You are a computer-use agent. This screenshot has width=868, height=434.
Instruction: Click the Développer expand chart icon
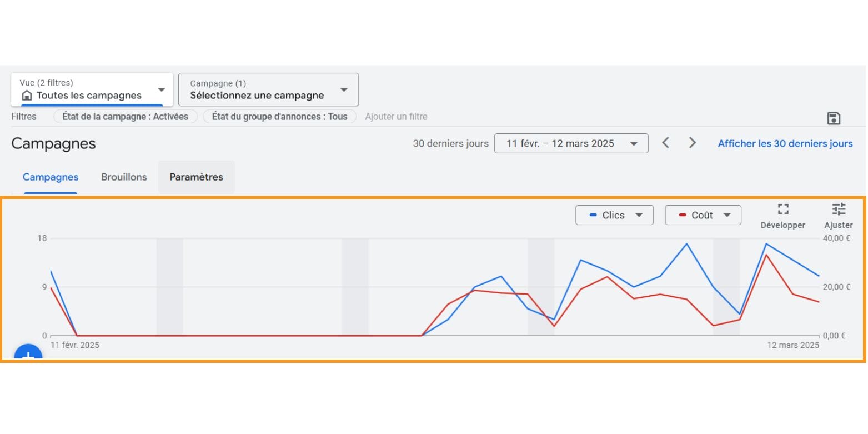783,209
